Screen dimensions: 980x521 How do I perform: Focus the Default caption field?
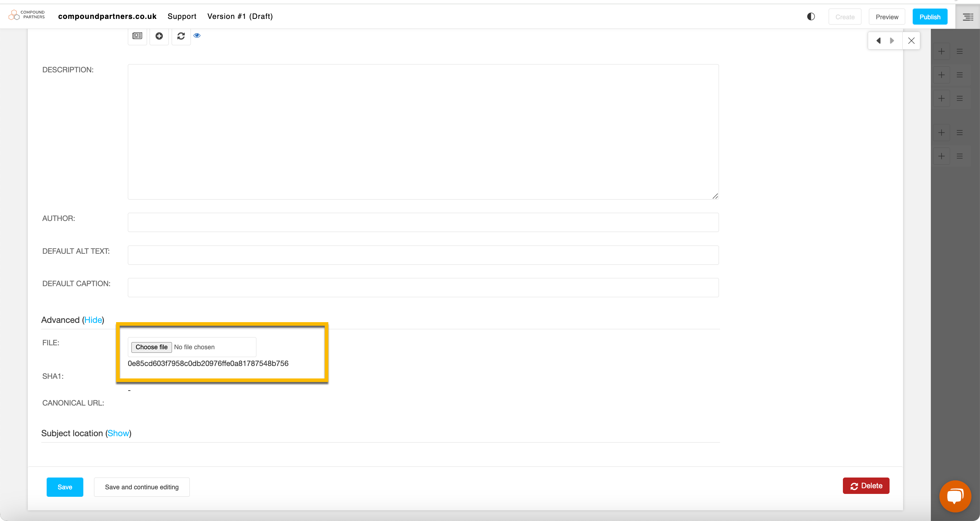[423, 288]
